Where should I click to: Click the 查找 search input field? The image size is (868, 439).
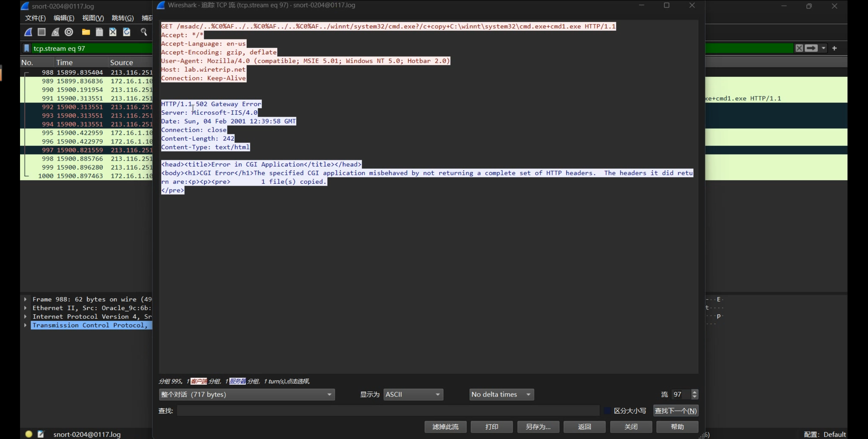(x=387, y=411)
